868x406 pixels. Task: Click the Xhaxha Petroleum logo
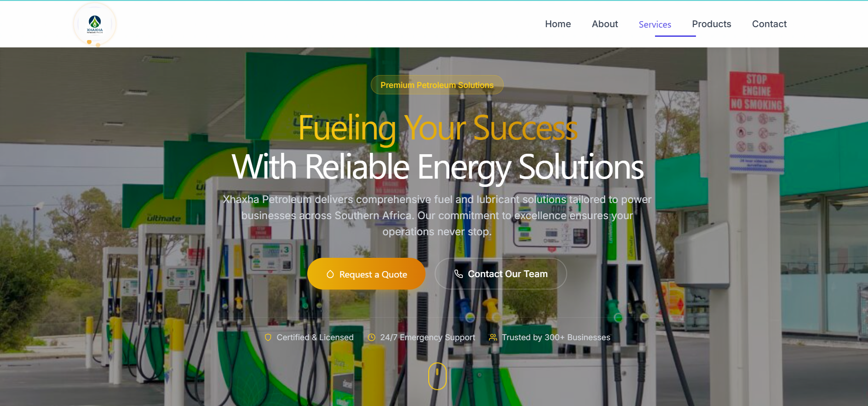pyautogui.click(x=95, y=24)
